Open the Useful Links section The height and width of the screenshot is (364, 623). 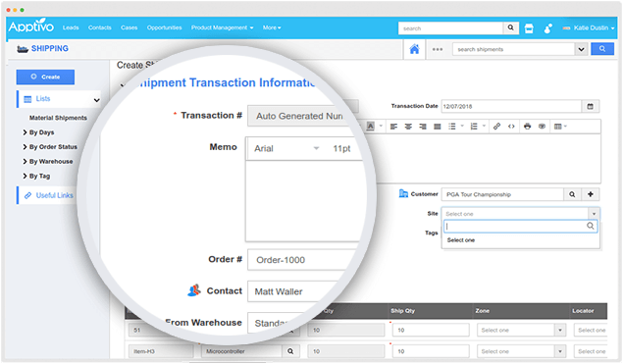tap(48, 195)
